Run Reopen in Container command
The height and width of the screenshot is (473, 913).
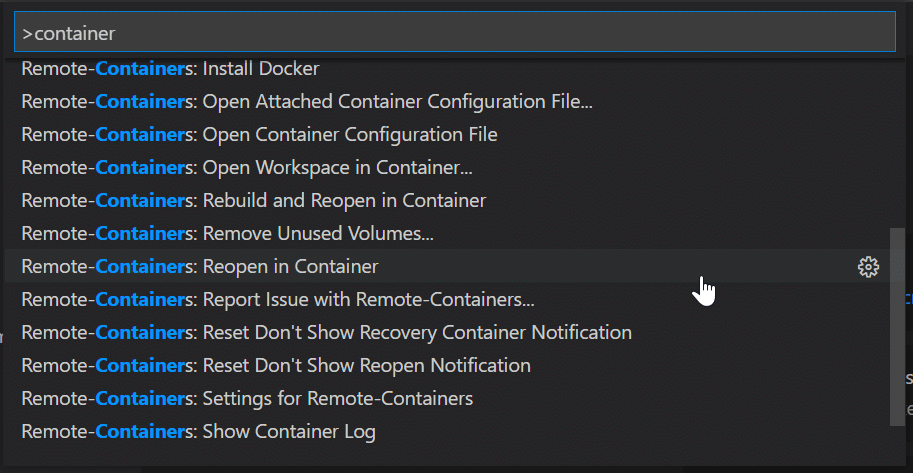click(x=447, y=266)
